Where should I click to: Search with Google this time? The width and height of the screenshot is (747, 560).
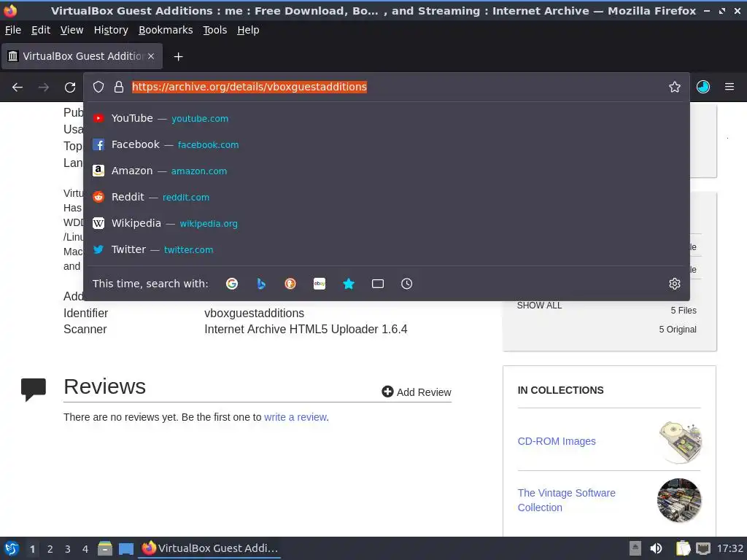point(232,284)
